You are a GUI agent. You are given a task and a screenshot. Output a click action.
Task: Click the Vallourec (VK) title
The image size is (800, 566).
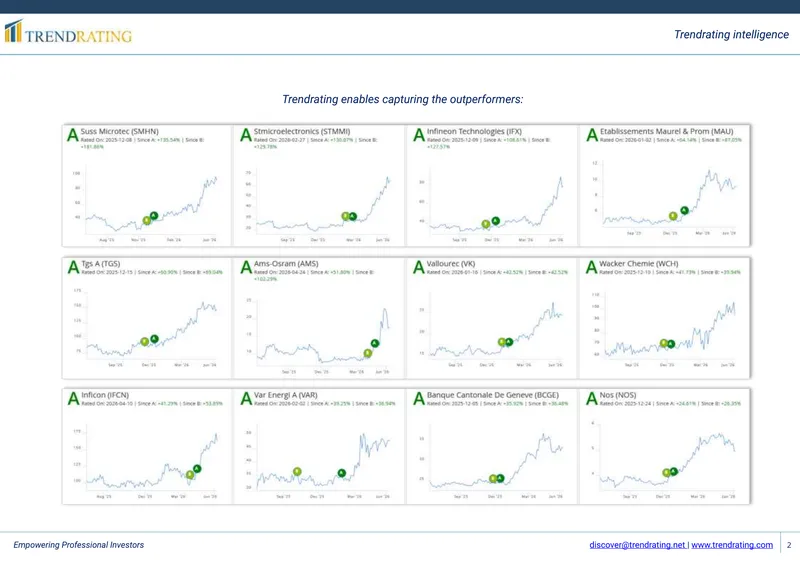(x=451, y=263)
